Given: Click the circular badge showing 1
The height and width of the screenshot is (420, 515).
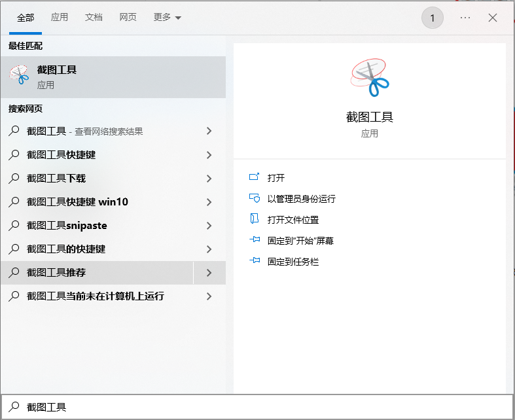Looking at the screenshot, I should 432,18.
